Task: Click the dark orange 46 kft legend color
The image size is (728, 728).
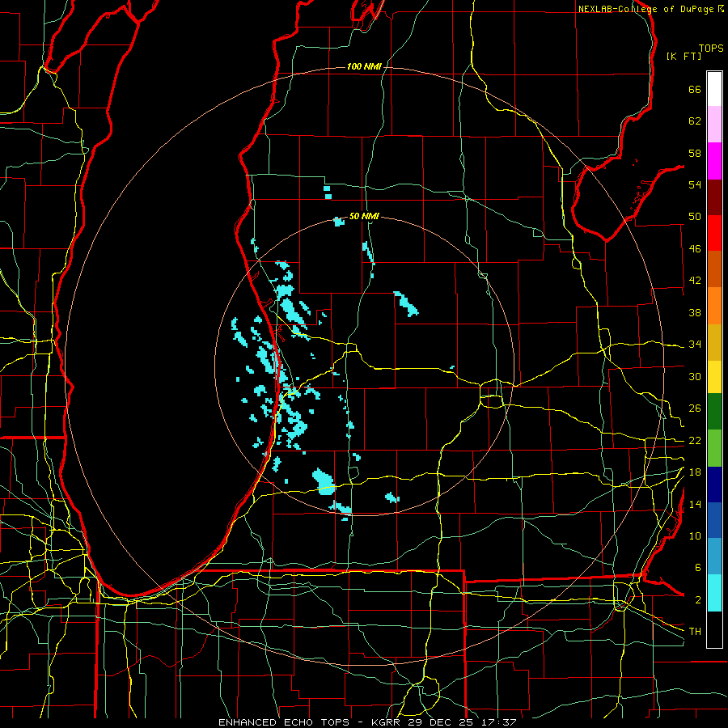Action: coord(714,269)
